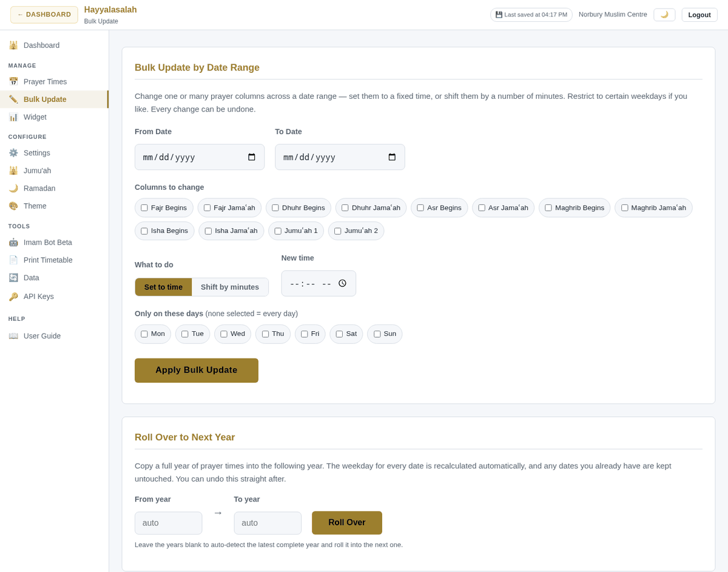Click the Settings gear icon
This screenshot has width=728, height=572.
click(13, 153)
